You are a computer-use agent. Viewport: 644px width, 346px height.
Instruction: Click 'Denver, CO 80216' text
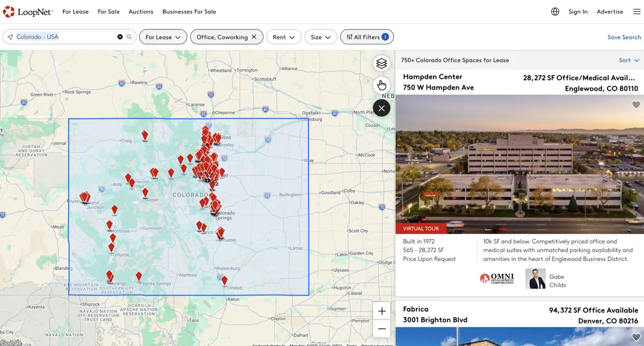tap(608, 321)
